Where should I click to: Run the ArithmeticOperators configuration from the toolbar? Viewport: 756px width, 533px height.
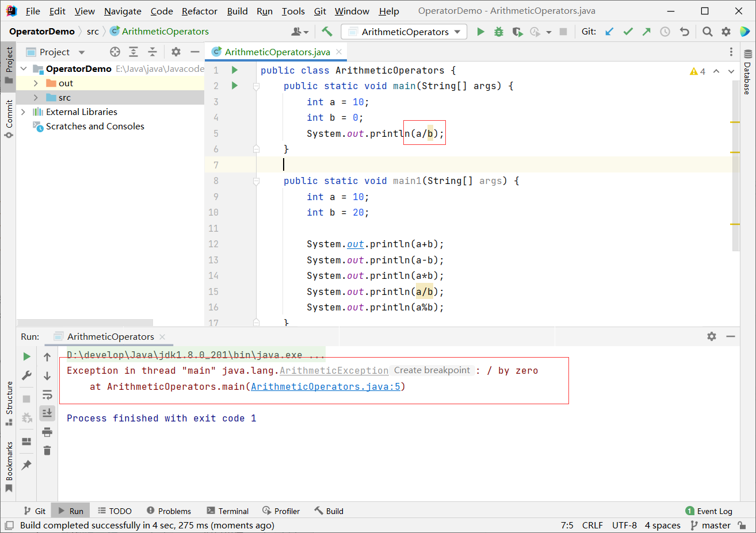tap(480, 32)
